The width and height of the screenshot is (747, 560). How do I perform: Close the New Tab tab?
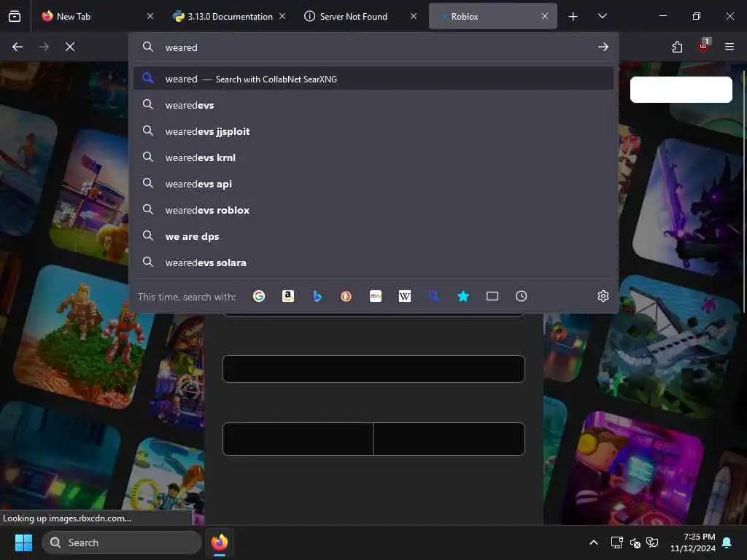tap(150, 16)
